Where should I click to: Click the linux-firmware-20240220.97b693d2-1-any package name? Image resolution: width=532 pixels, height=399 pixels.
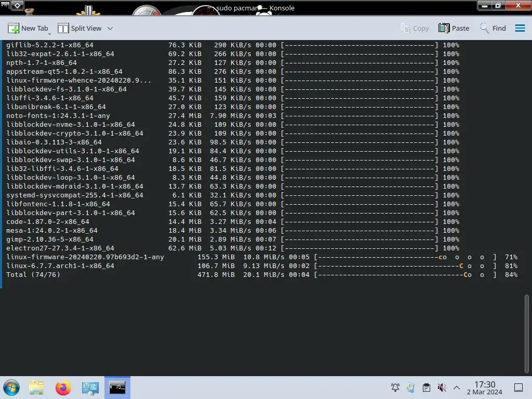coord(85,257)
